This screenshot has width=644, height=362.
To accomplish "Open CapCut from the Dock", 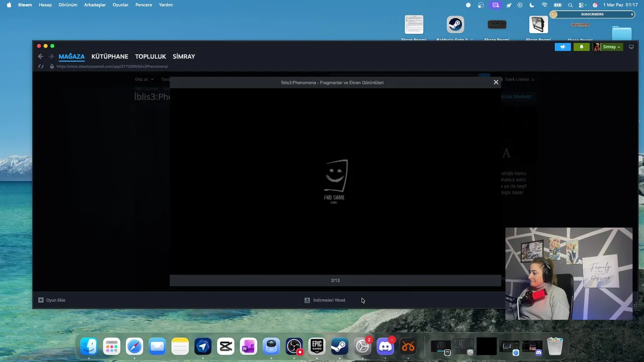I will (x=225, y=346).
